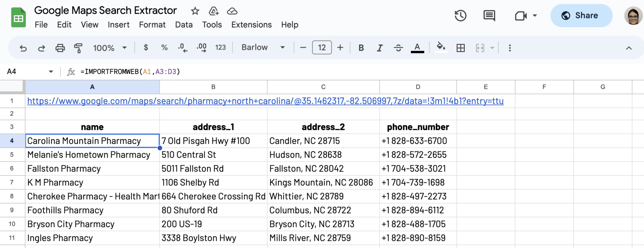This screenshot has height=248, width=644.
Task: Check the cloud save status icon
Action: [232, 11]
